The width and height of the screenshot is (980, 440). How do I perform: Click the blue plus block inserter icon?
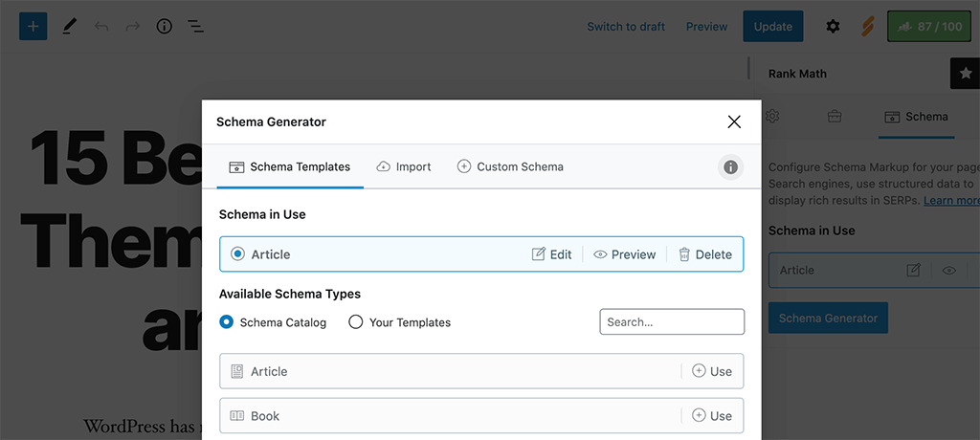pyautogui.click(x=33, y=26)
